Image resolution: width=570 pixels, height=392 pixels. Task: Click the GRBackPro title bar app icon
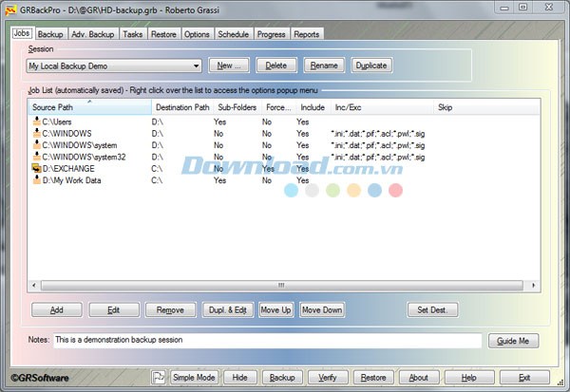click(10, 9)
